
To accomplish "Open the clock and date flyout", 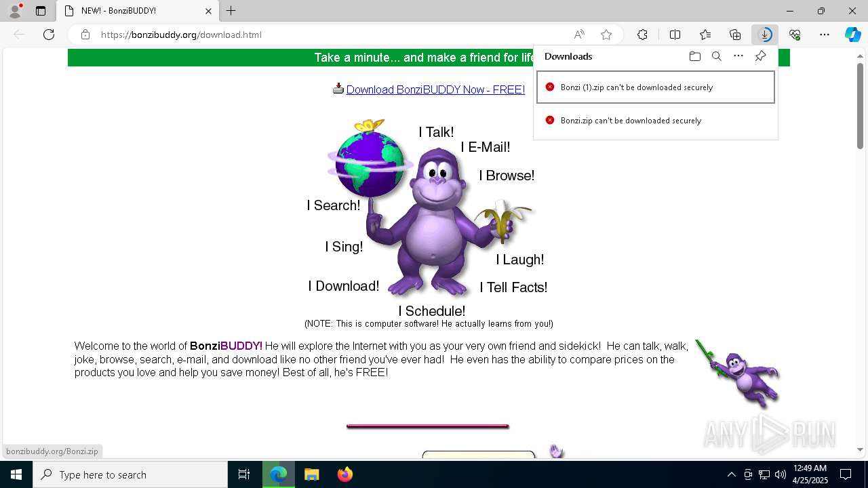I will (x=810, y=474).
